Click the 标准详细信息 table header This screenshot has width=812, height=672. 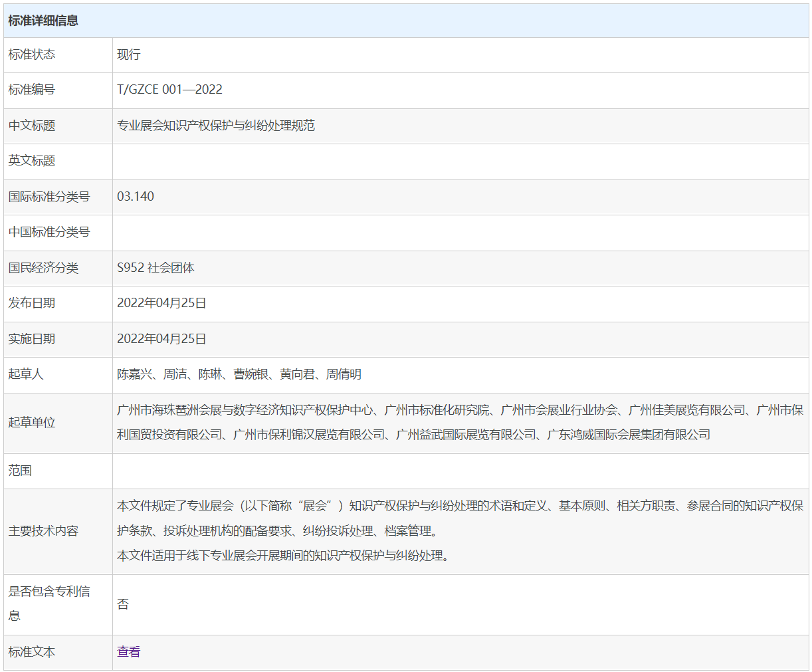click(x=43, y=21)
